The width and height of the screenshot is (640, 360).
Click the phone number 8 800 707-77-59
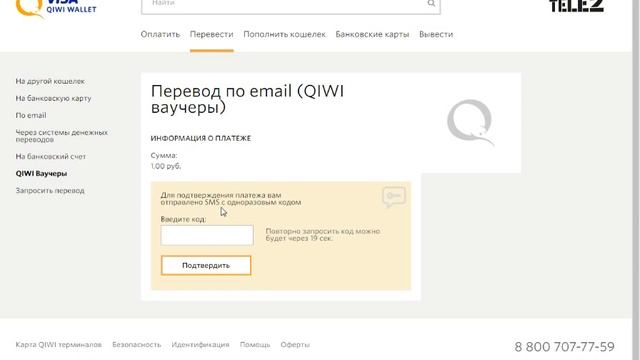(564, 347)
